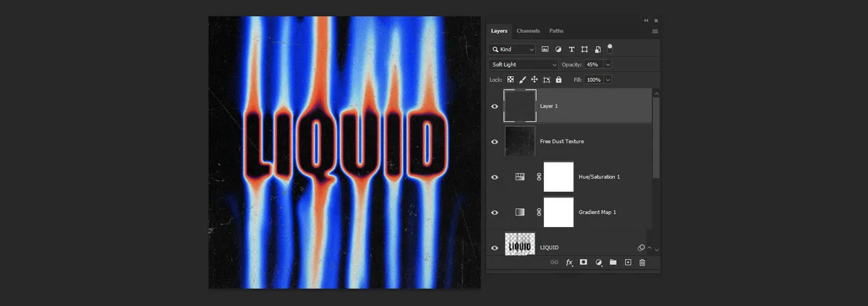Viewport: 868px width, 306px height.
Task: Lock layer position
Action: point(535,80)
